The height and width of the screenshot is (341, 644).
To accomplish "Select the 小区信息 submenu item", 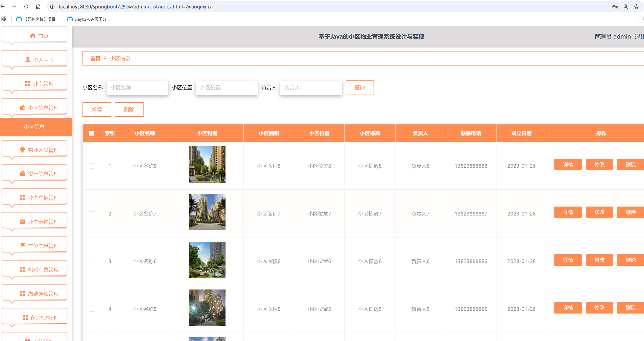I will [36, 127].
